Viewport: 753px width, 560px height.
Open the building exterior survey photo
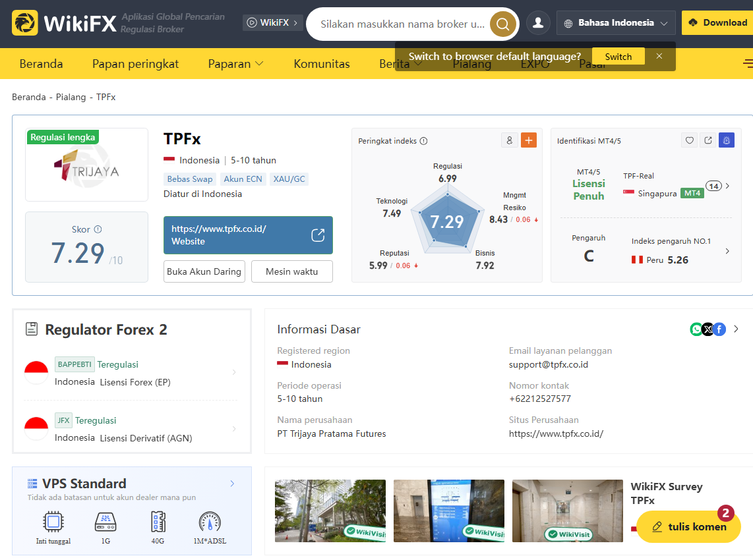point(330,511)
